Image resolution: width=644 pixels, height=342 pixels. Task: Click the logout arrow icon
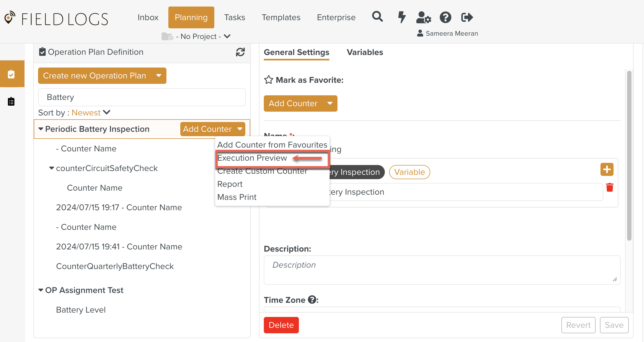(467, 17)
